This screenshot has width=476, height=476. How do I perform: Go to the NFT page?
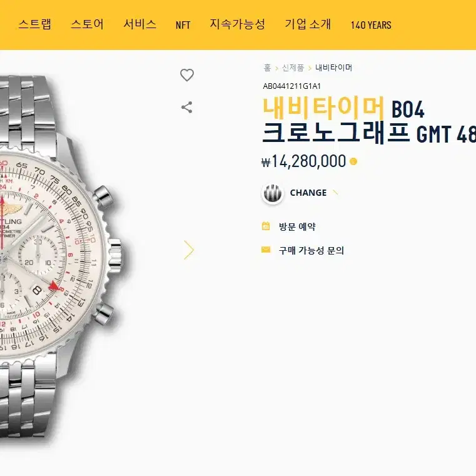point(183,25)
